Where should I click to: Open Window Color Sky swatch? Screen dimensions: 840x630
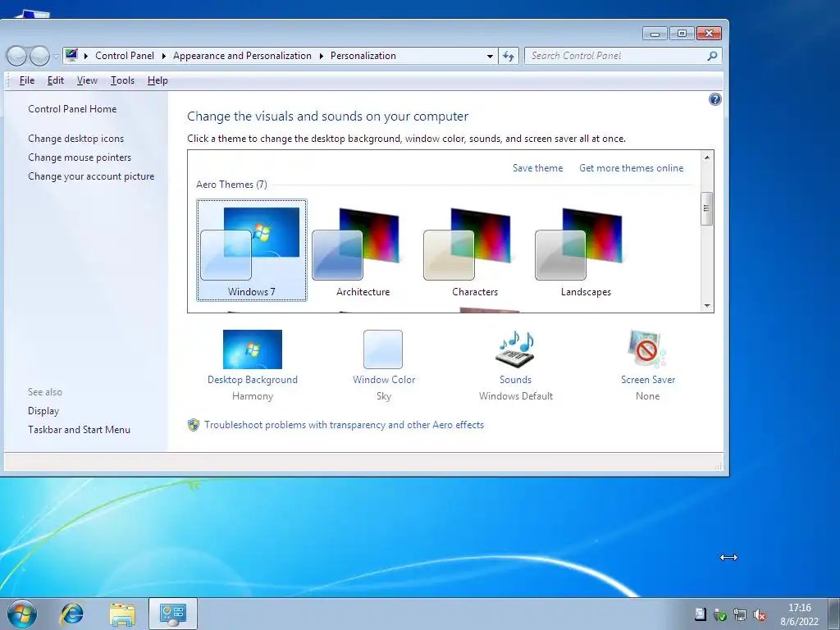383,349
